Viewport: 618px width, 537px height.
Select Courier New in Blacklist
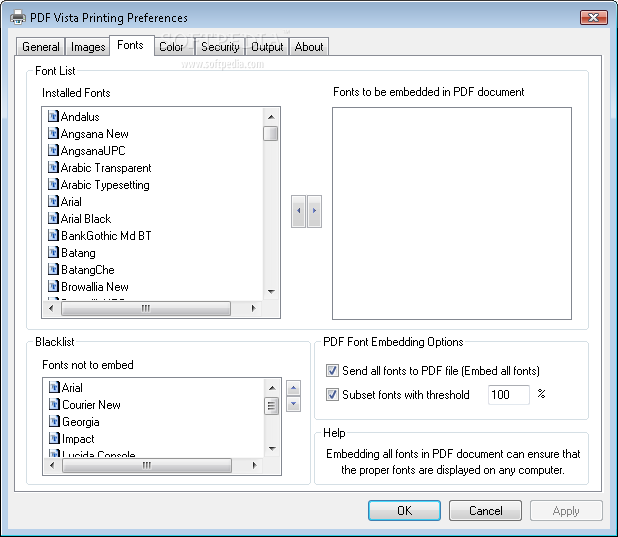(91, 405)
